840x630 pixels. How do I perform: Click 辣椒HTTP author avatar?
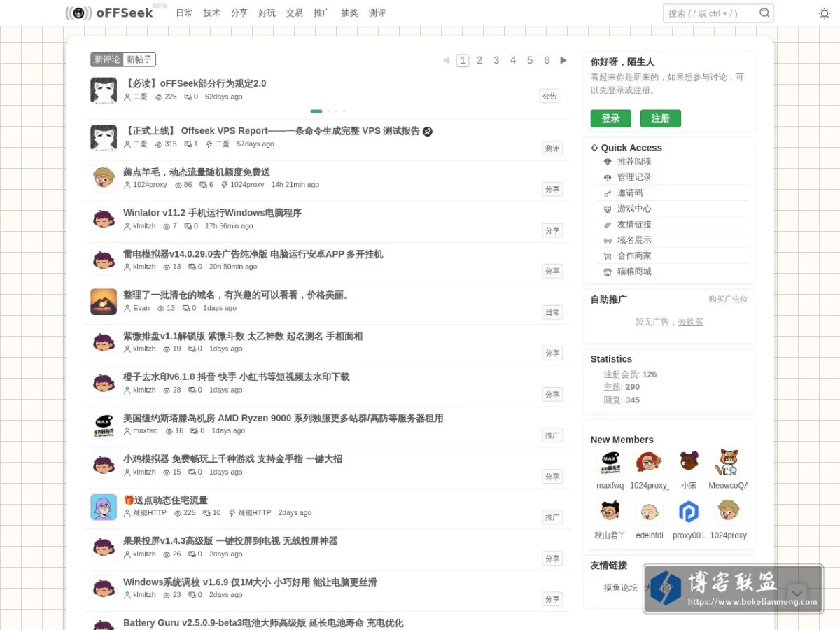pyautogui.click(x=104, y=507)
